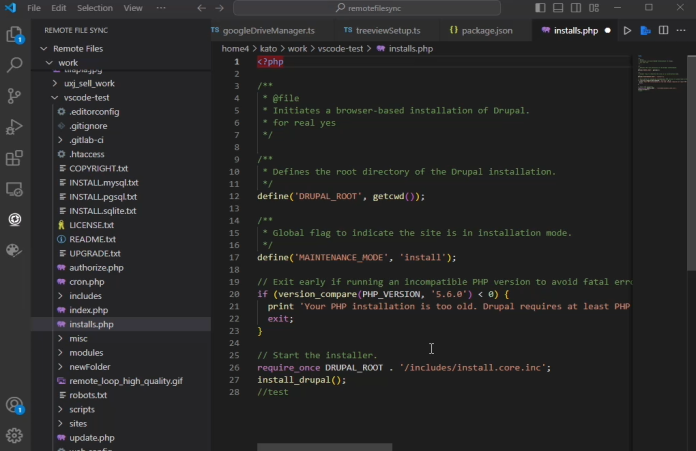
Task: Open the View menu
Action: (133, 8)
